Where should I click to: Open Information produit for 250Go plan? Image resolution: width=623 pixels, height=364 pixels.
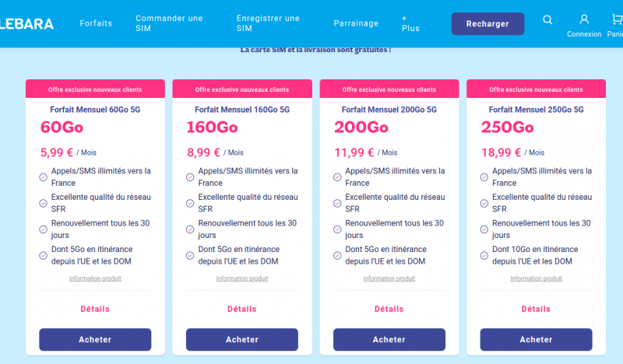click(x=536, y=278)
